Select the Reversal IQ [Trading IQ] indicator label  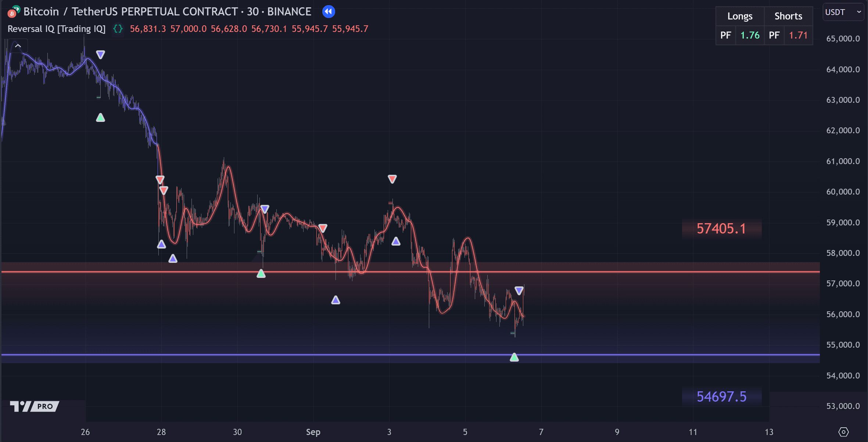[57, 29]
